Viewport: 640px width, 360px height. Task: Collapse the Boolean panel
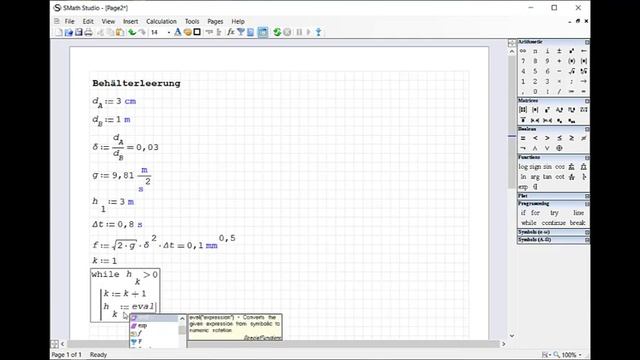587,129
